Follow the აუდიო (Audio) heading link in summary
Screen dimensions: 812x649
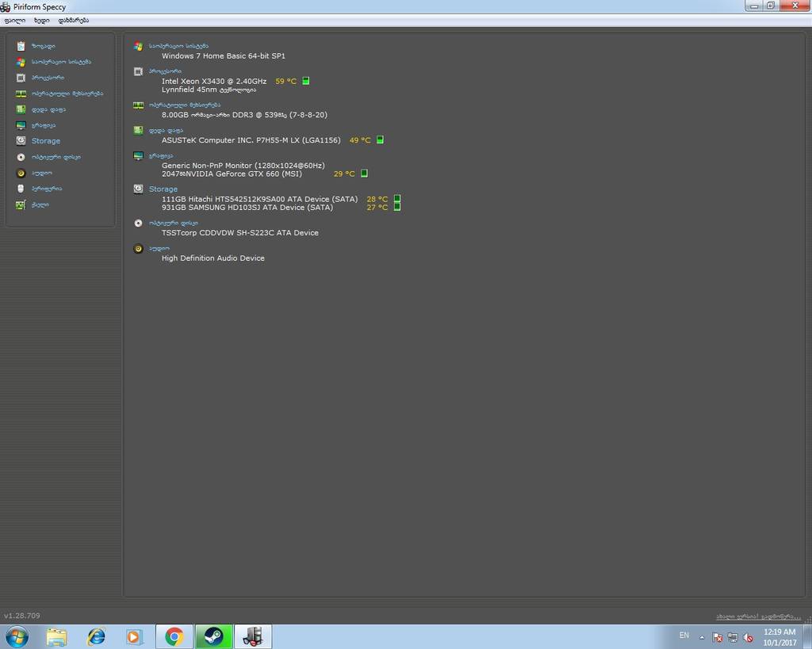[x=159, y=248]
